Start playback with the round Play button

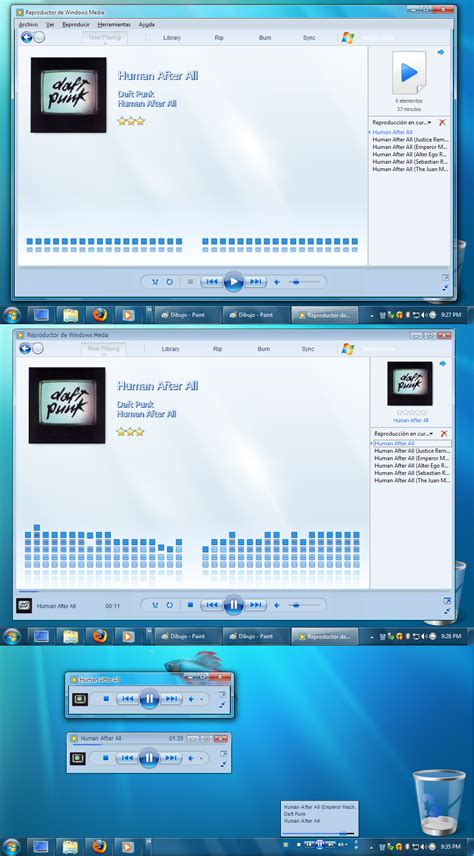coord(234,282)
